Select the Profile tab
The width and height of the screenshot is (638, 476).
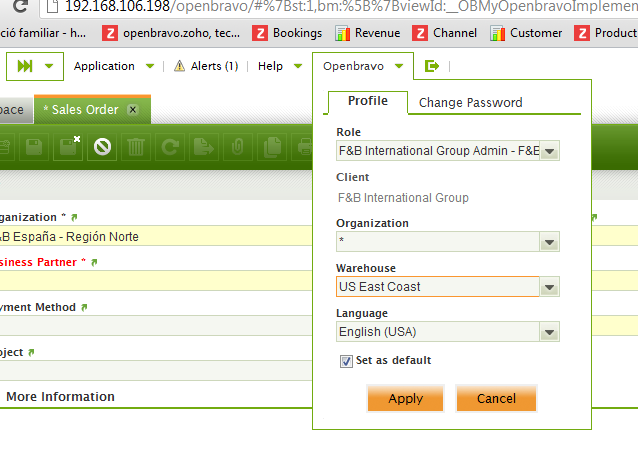[x=367, y=101]
